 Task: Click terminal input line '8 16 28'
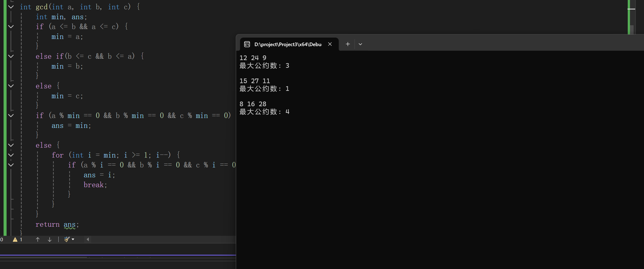pos(253,104)
